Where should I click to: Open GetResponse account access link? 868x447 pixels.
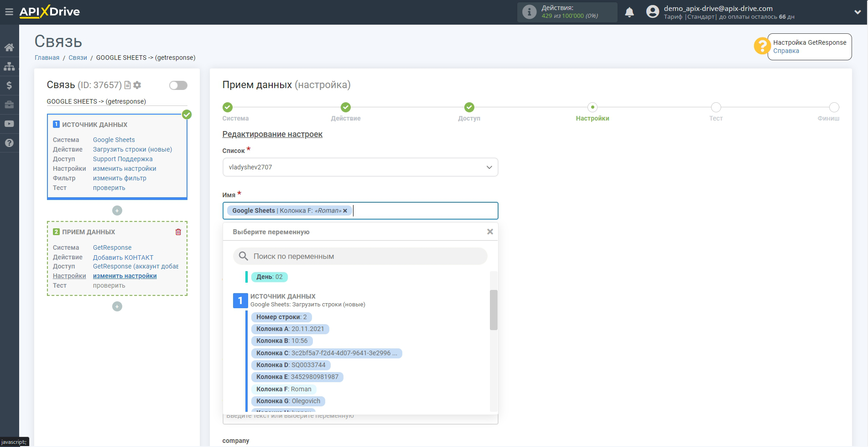pos(135,266)
